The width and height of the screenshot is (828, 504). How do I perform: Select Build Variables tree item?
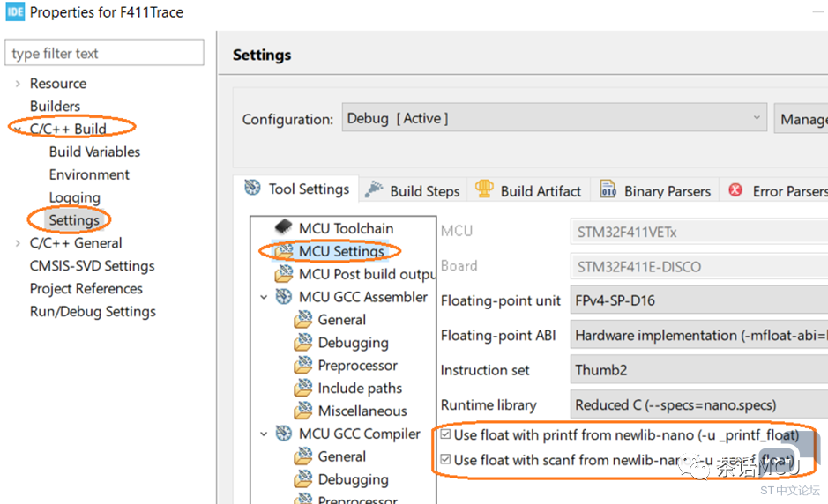point(94,152)
